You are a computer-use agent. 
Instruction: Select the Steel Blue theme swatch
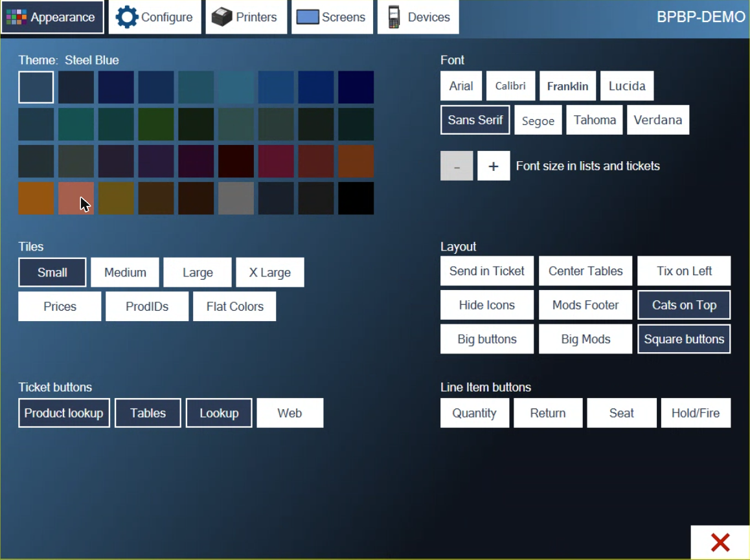tap(36, 87)
